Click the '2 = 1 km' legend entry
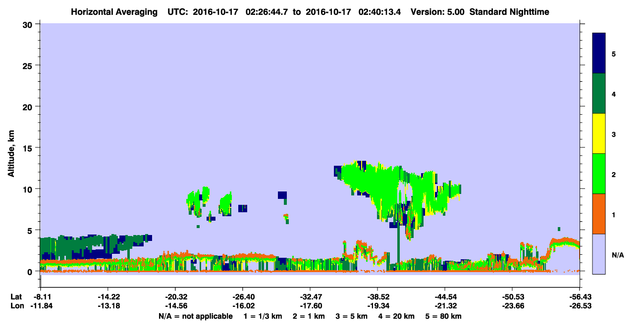Image resolution: width=644 pixels, height=330 pixels. pos(309,316)
